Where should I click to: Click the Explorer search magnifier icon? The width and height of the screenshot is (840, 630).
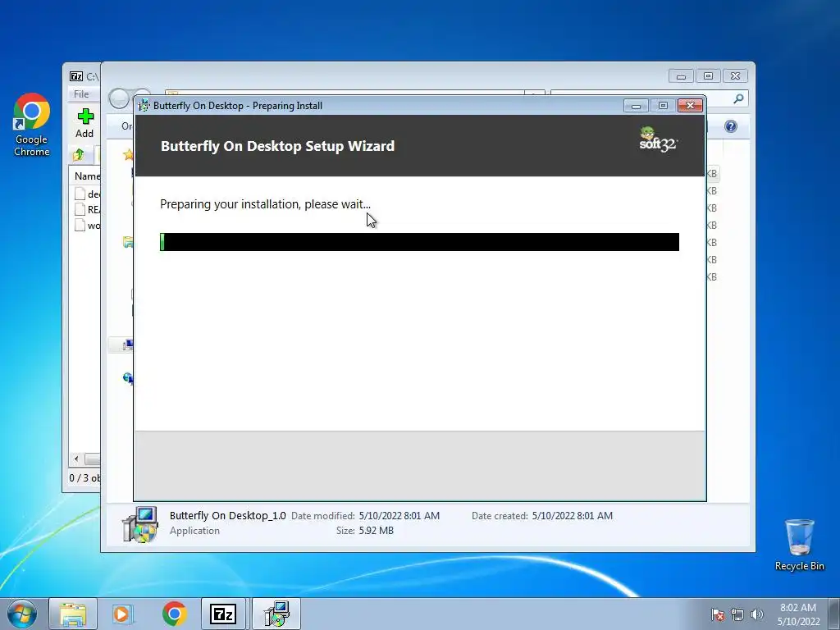(739, 98)
